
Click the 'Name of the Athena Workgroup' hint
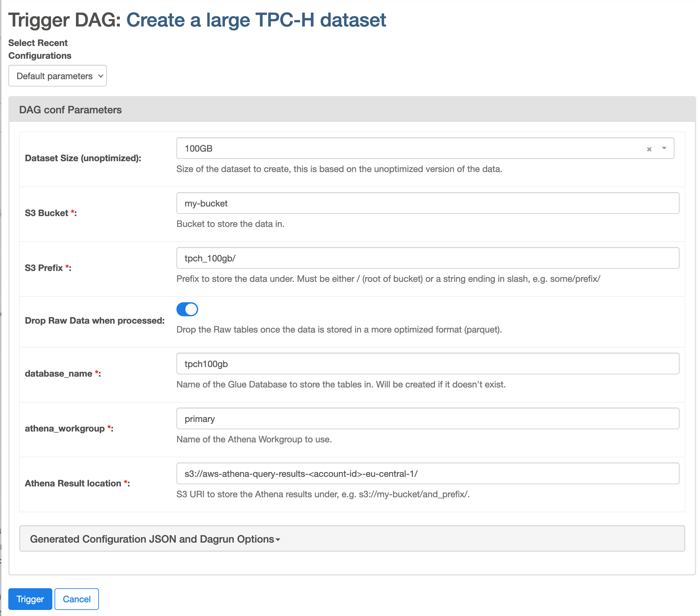[x=254, y=439]
